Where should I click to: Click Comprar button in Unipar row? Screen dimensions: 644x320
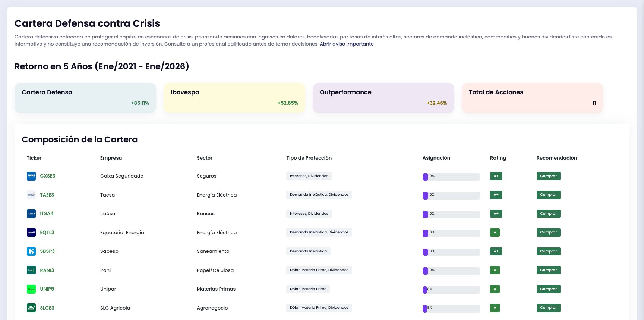[548, 289]
